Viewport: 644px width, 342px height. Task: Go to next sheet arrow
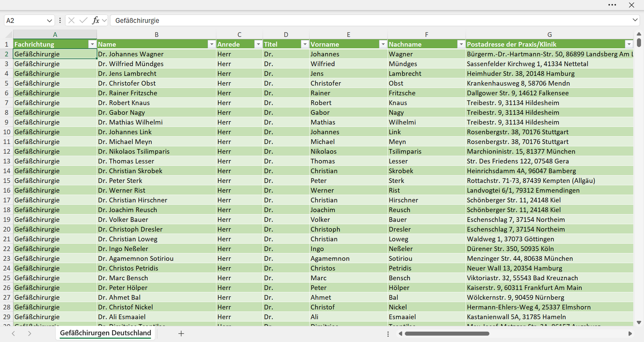pyautogui.click(x=30, y=333)
